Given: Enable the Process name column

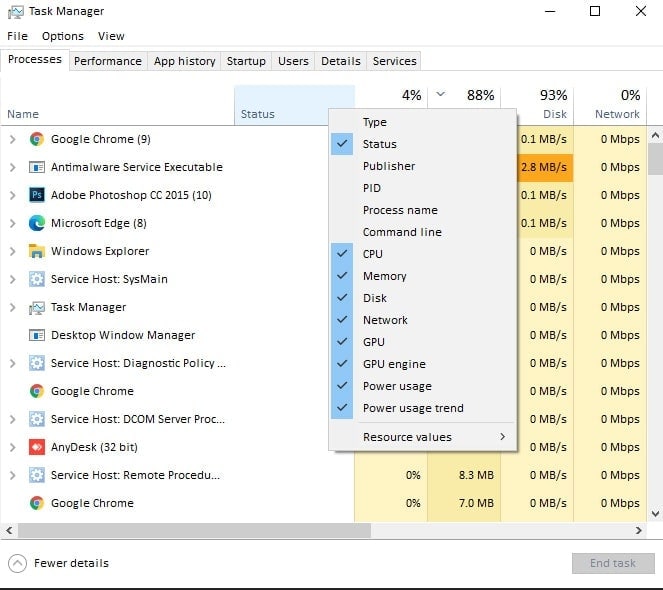Looking at the screenshot, I should click(x=423, y=210).
